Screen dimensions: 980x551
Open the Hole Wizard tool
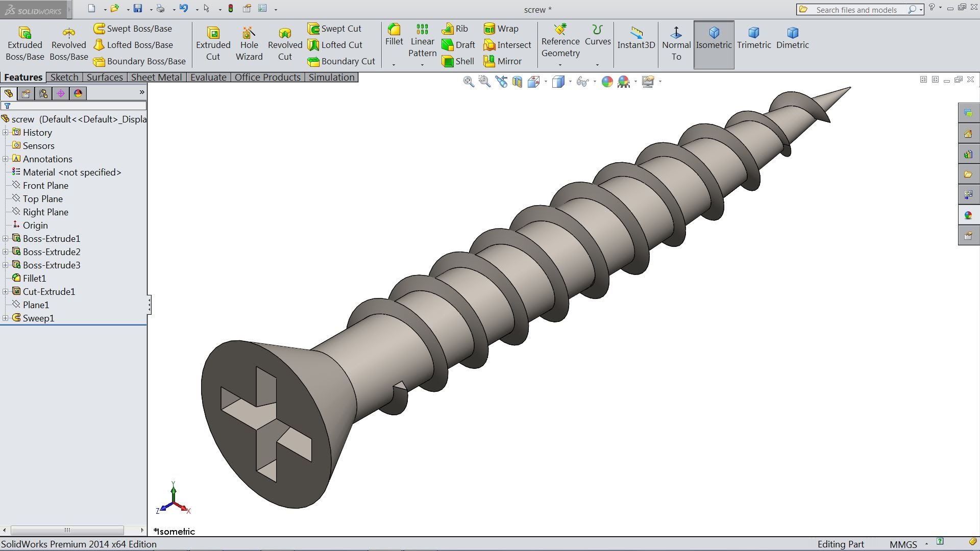[x=249, y=42]
